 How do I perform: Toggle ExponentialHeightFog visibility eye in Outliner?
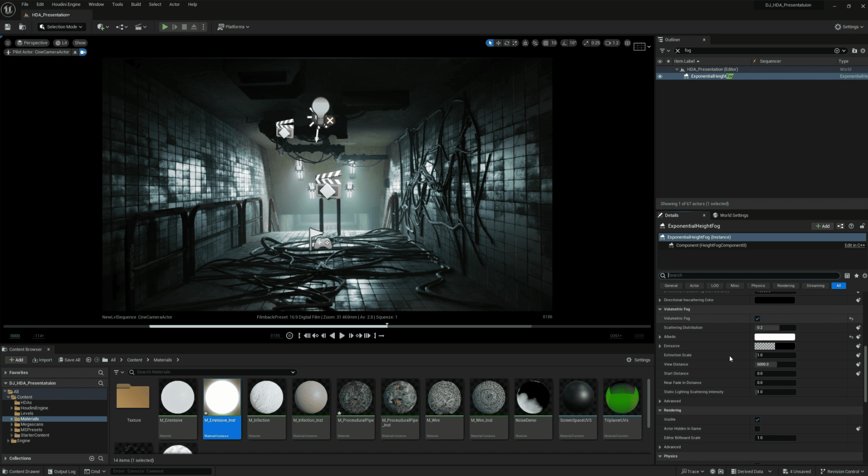(x=660, y=76)
